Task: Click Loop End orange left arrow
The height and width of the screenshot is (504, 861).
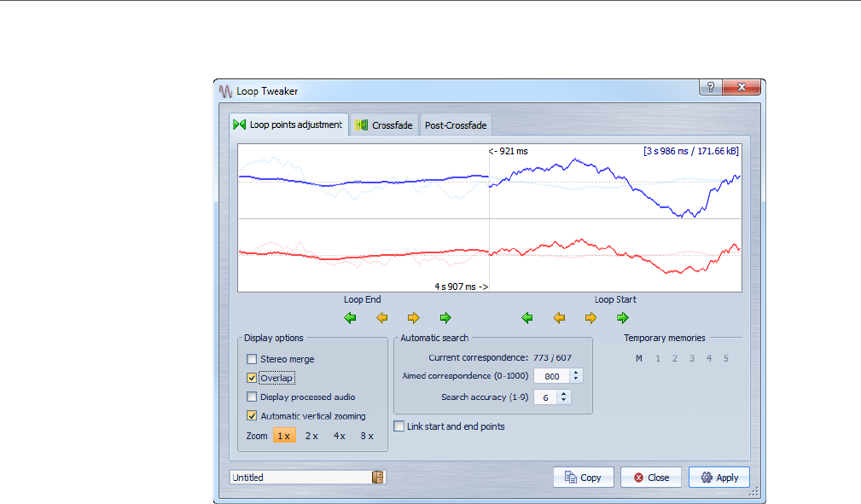Action: click(382, 318)
